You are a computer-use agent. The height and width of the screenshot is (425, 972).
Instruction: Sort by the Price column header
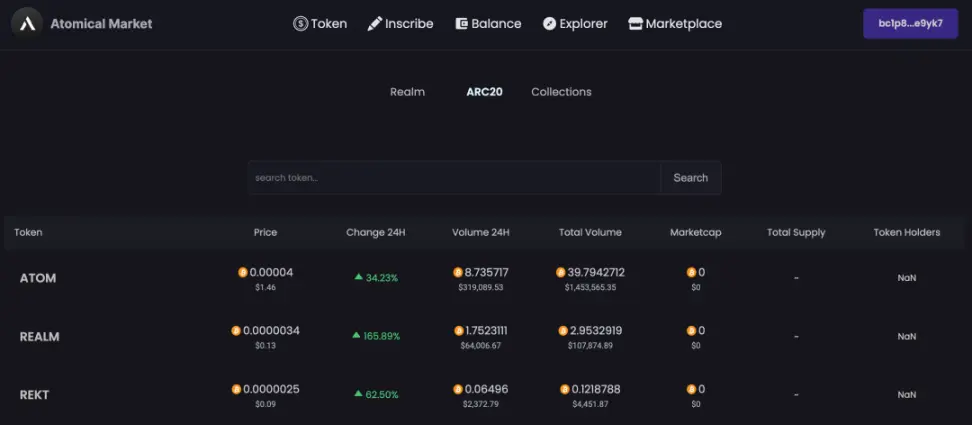(265, 232)
